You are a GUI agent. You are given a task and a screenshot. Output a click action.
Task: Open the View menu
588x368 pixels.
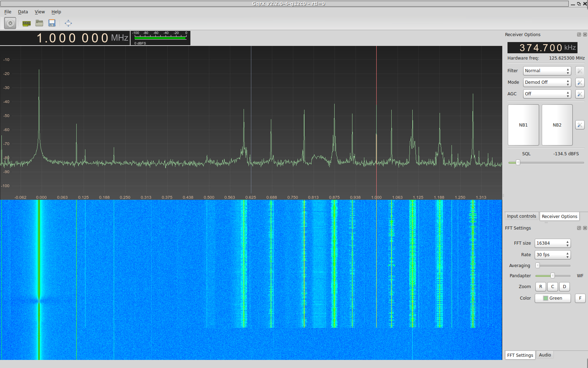click(40, 12)
